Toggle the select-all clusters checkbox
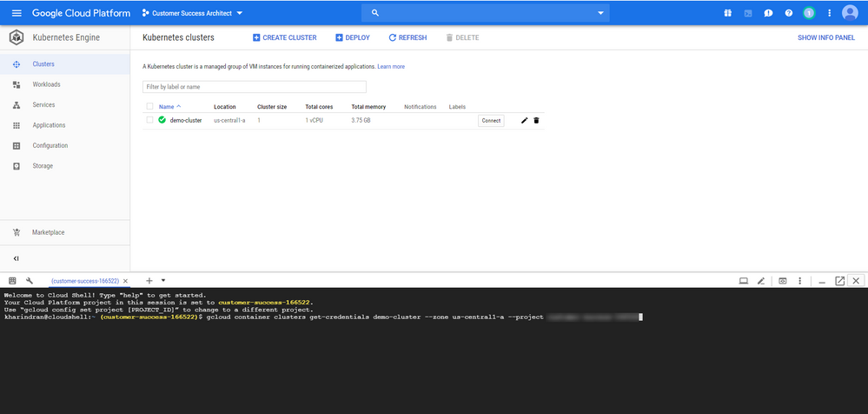This screenshot has width=868, height=414. (149, 106)
